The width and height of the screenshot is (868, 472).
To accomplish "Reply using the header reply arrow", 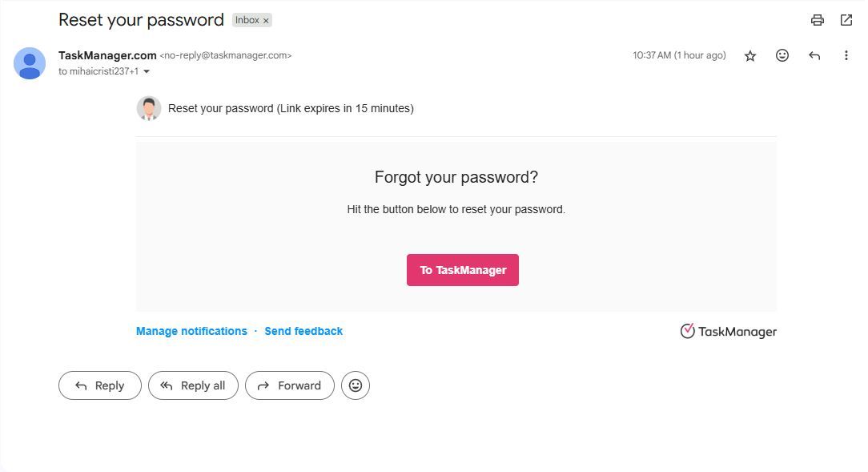I will click(x=814, y=55).
